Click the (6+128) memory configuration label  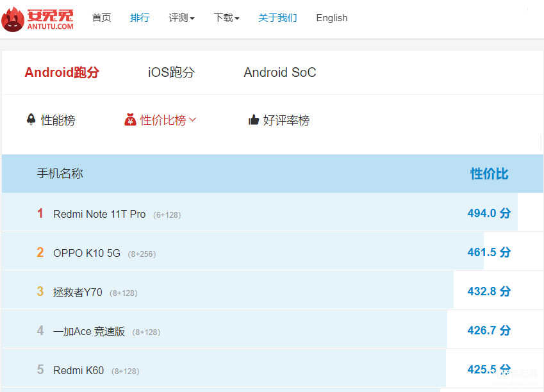pyautogui.click(x=167, y=215)
